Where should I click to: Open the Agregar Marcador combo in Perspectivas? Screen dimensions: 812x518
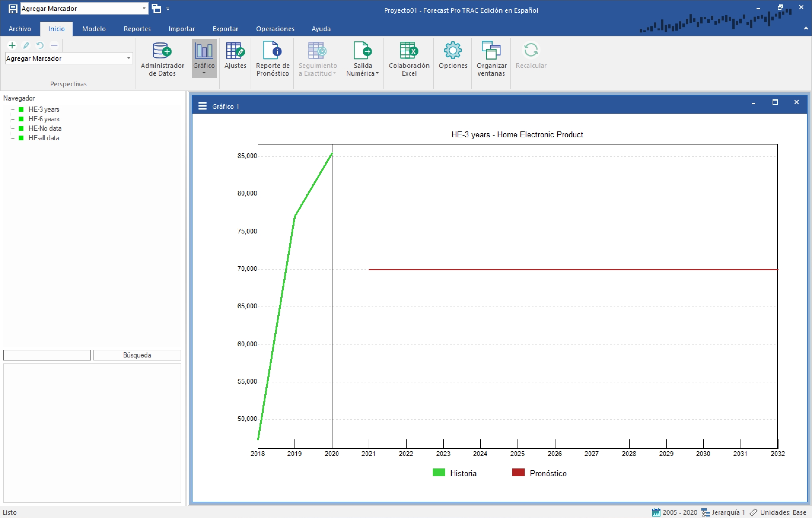(128, 58)
